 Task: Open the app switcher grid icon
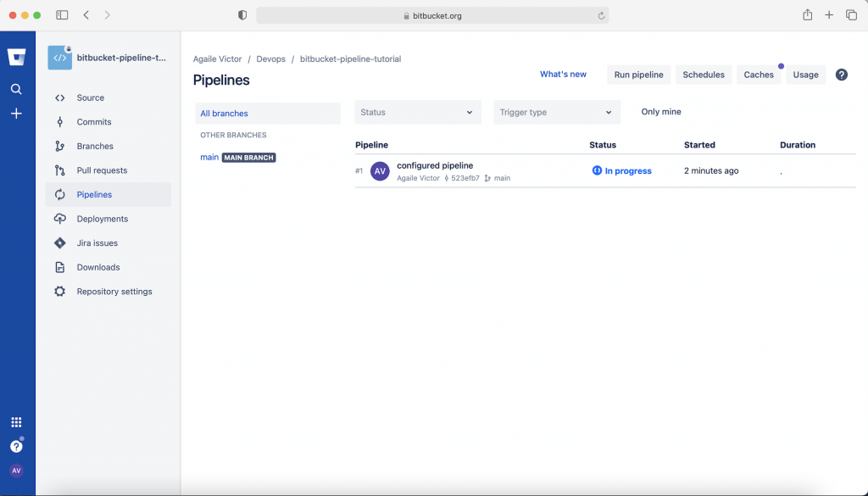(17, 422)
